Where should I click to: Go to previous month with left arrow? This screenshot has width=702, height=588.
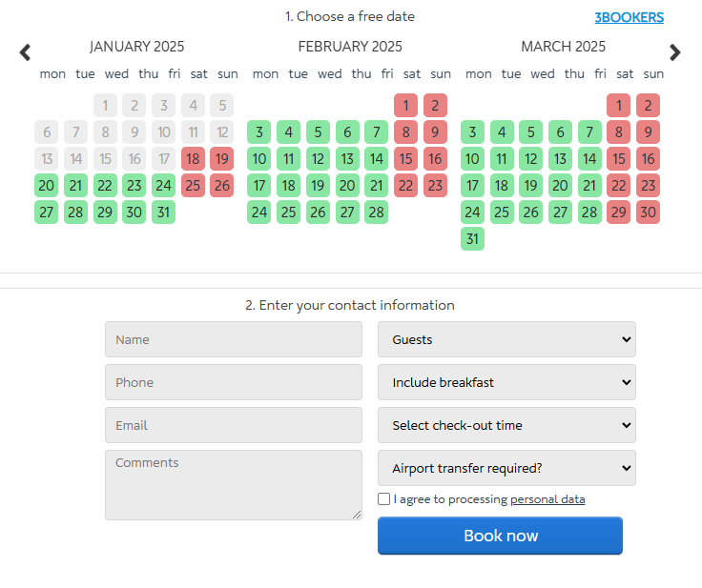pos(26,52)
